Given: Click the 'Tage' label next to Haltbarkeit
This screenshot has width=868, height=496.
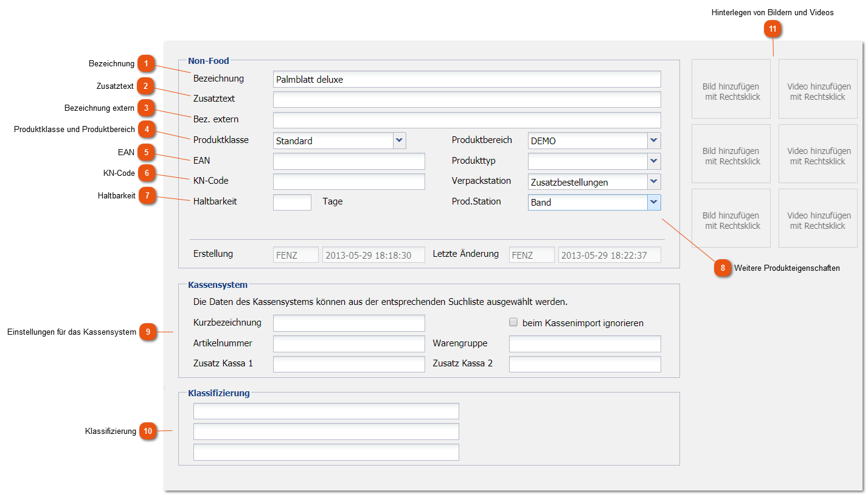Looking at the screenshot, I should point(333,201).
